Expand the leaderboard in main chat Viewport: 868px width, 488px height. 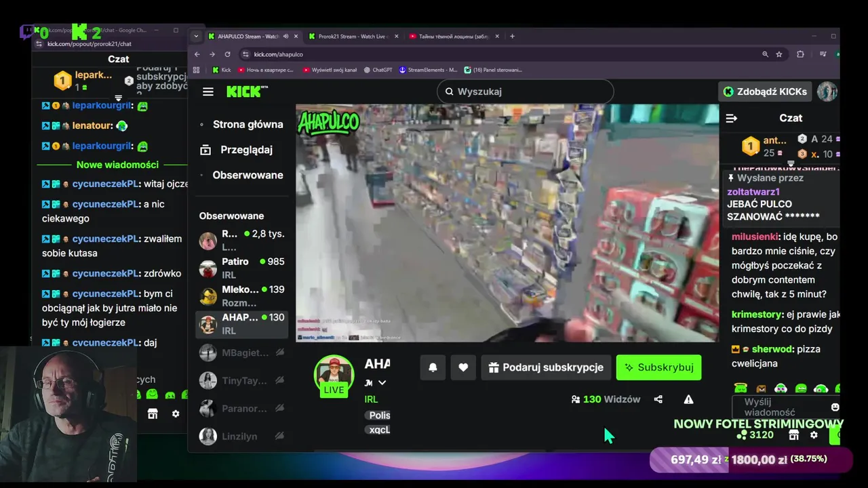pyautogui.click(x=790, y=164)
